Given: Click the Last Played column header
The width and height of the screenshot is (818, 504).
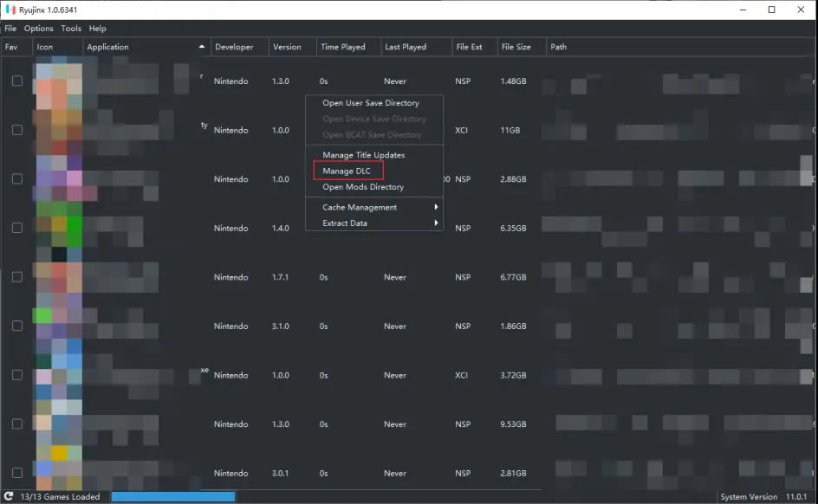Looking at the screenshot, I should pos(405,47).
